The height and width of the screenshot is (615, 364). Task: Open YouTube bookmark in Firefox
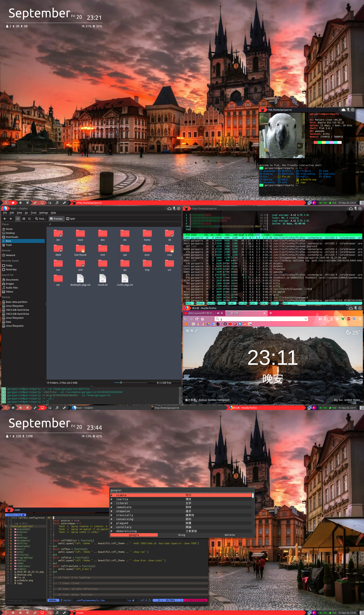tap(230, 324)
